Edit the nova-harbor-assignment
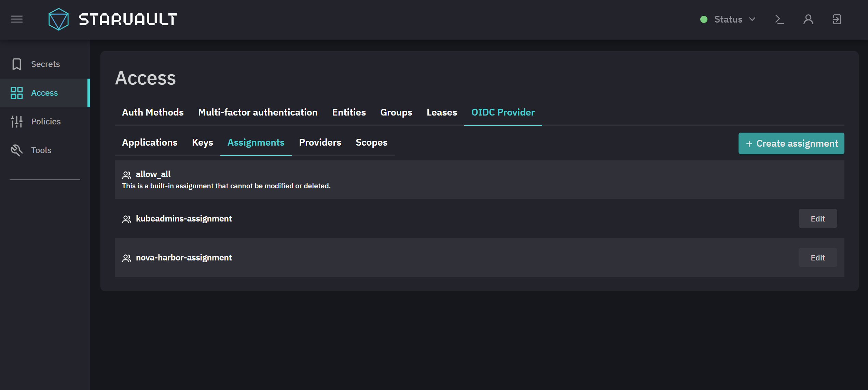The image size is (868, 390). [818, 257]
